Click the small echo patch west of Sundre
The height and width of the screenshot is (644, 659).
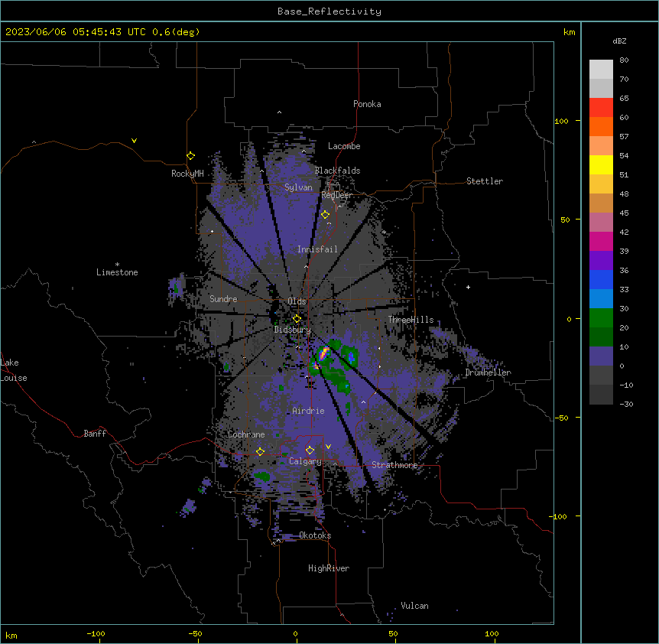pyautogui.click(x=177, y=287)
